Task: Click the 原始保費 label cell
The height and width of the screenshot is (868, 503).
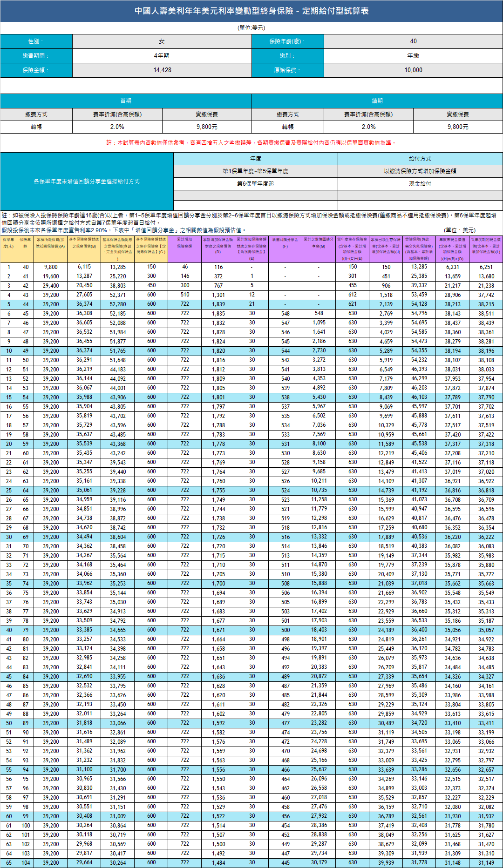Action: tap(288, 70)
